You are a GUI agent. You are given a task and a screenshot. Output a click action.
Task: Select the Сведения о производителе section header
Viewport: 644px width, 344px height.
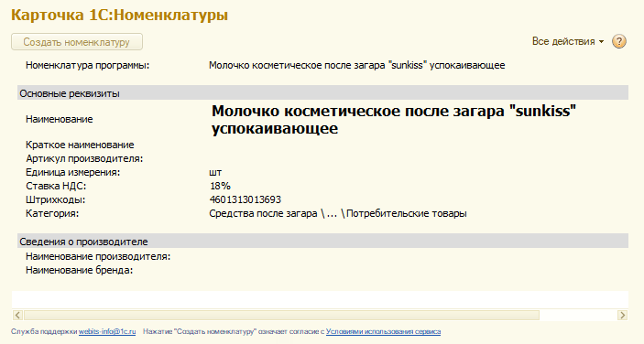322,242
